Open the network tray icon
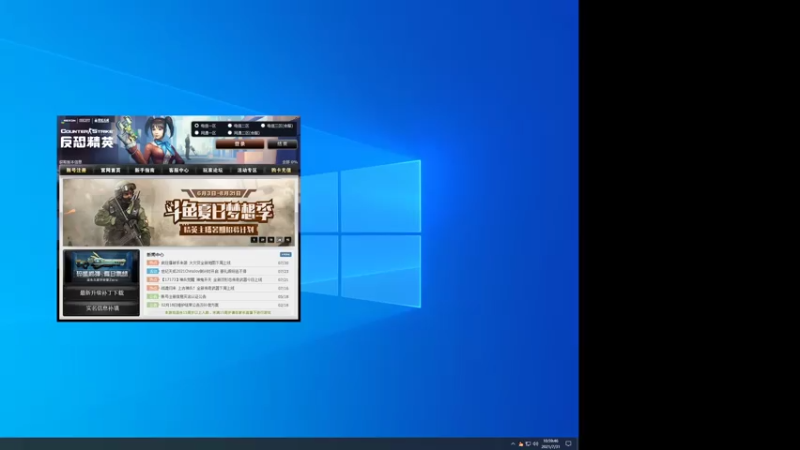Screen dimensions: 800x450 (x=528, y=444)
